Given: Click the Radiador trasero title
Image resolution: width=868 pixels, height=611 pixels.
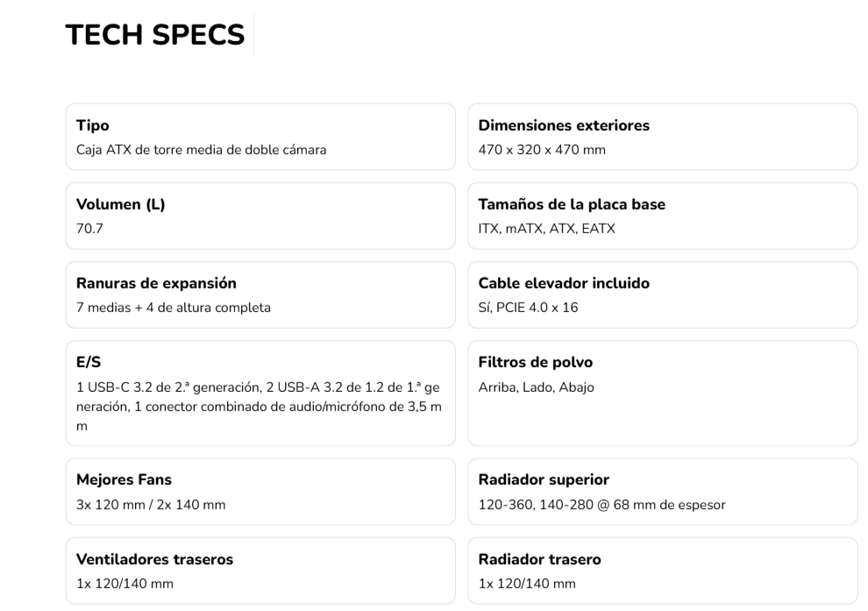Looking at the screenshot, I should coord(539,559).
